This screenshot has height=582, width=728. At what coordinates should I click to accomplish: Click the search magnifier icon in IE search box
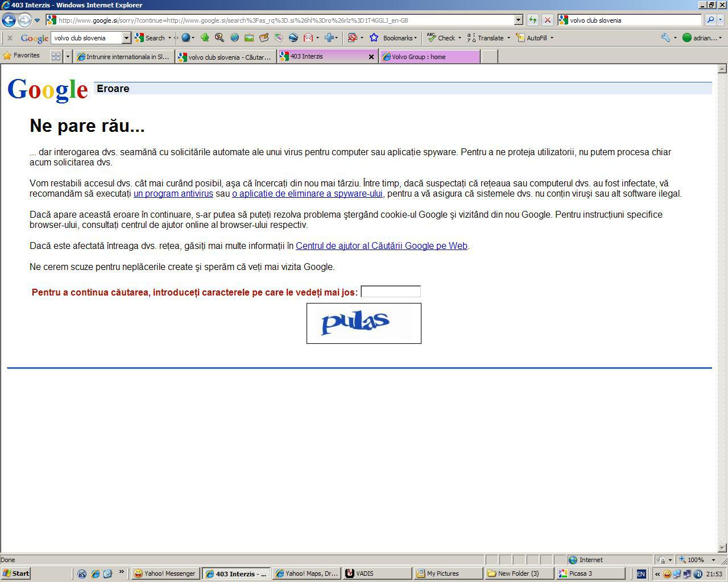(x=710, y=20)
